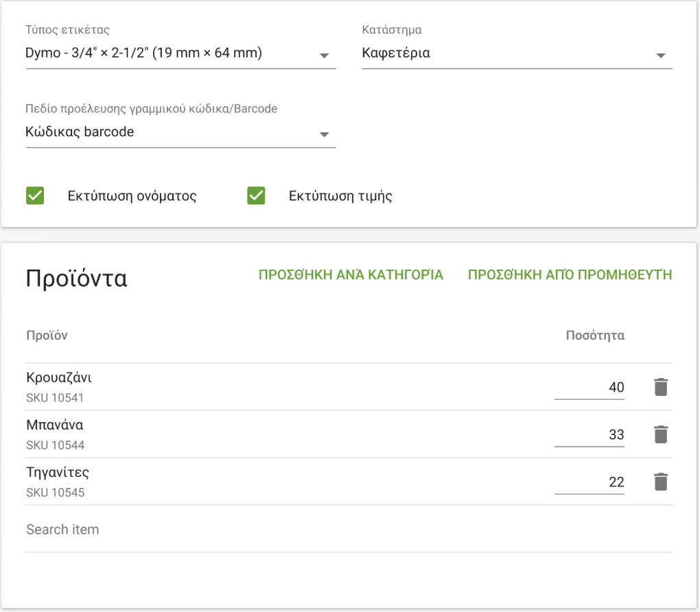Screen dimensions: 700x612
Task: Remove Μπανάνα using its trash icon
Action: [660, 434]
